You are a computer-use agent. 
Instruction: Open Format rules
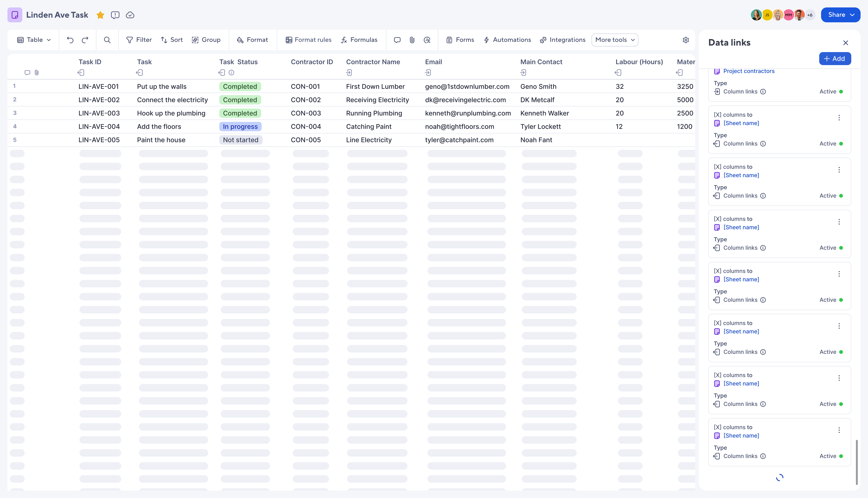point(308,40)
